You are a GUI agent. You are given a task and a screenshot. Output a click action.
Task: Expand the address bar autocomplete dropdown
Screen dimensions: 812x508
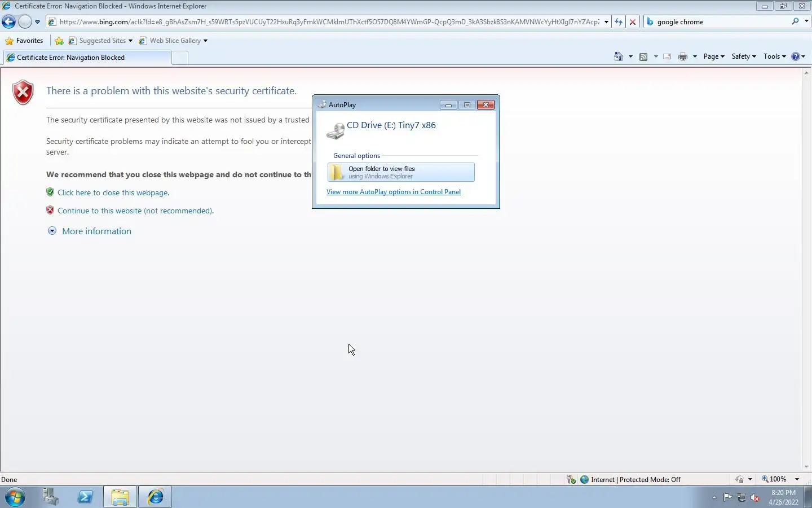(606, 22)
